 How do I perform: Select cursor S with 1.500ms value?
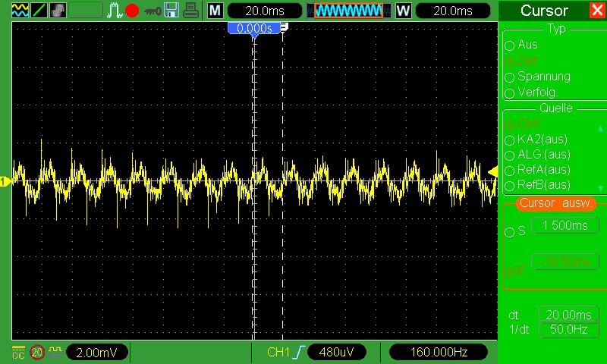[x=510, y=231]
